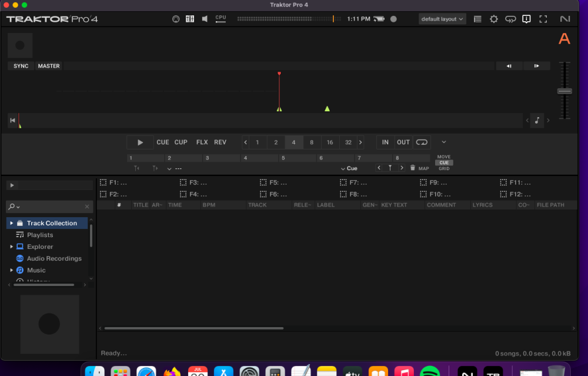Click the deck A cover art placeholder
This screenshot has width=588, height=376.
click(20, 45)
